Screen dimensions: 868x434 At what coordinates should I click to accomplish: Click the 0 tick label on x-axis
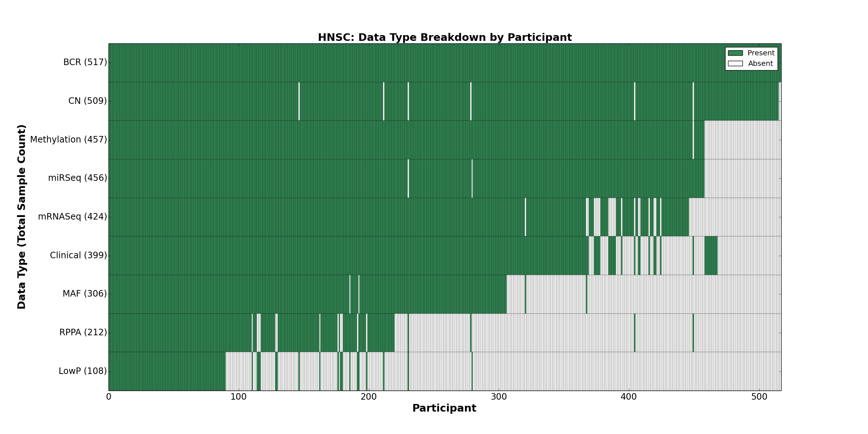coord(109,397)
